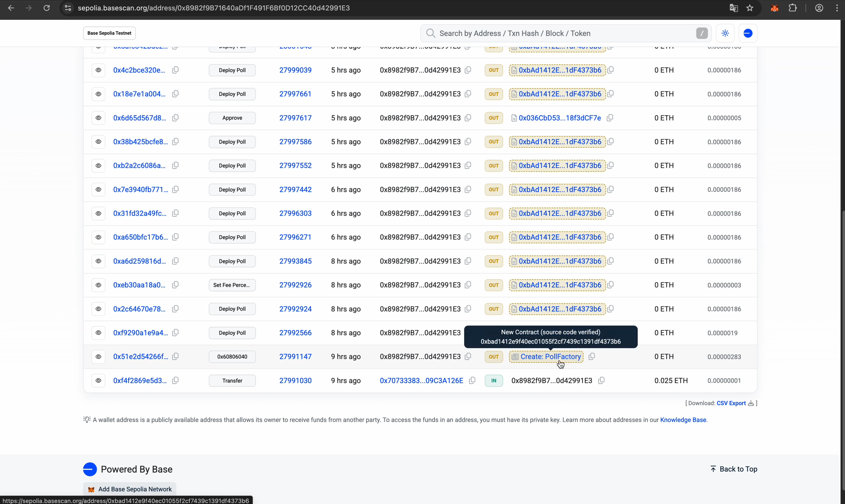Click the site info icon in address bar
845x504 pixels.
(68, 8)
